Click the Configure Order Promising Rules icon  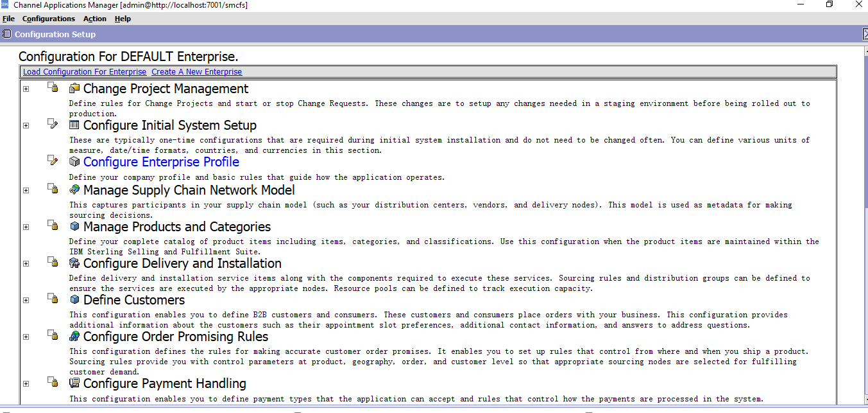tap(74, 337)
